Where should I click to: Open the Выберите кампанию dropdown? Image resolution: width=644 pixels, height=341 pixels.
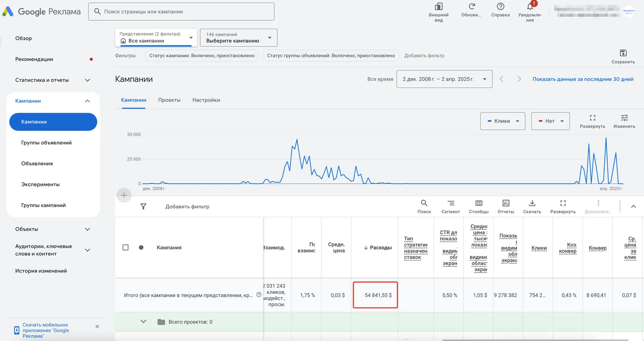[239, 37]
